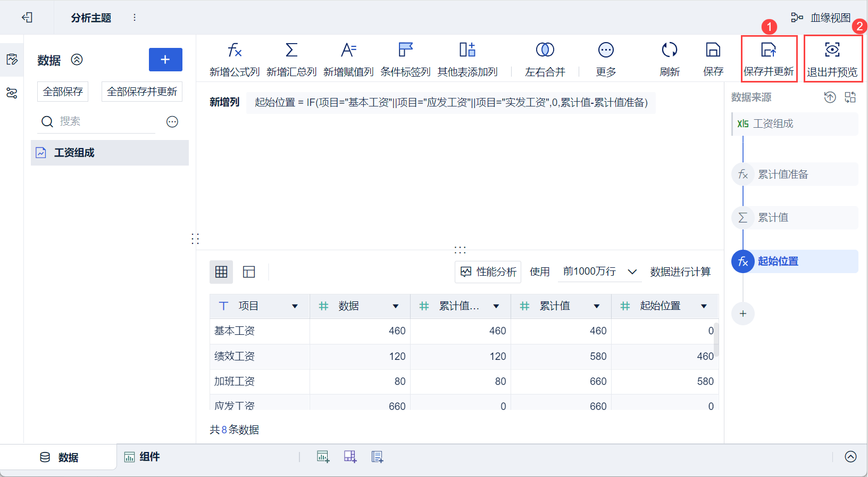Screen dimensions: 868x477
Task: Switch to the 组件 tab
Action: click(x=143, y=457)
